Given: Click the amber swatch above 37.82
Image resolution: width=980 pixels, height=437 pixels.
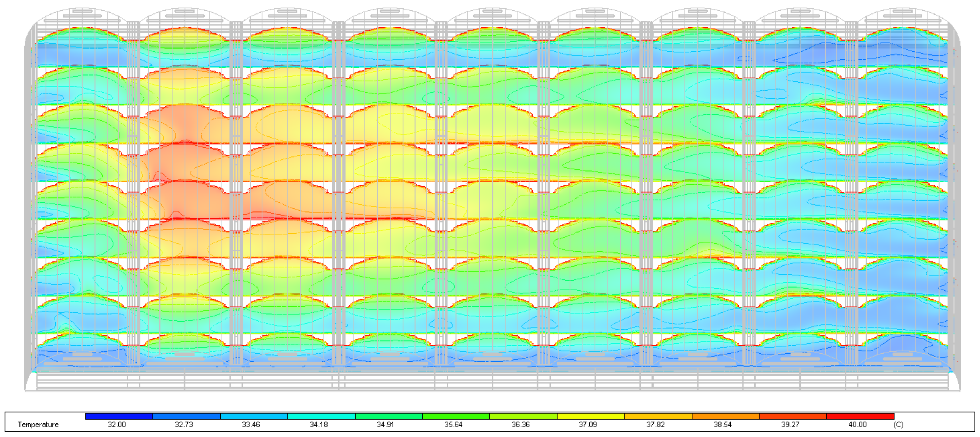Looking at the screenshot, I should tap(658, 416).
